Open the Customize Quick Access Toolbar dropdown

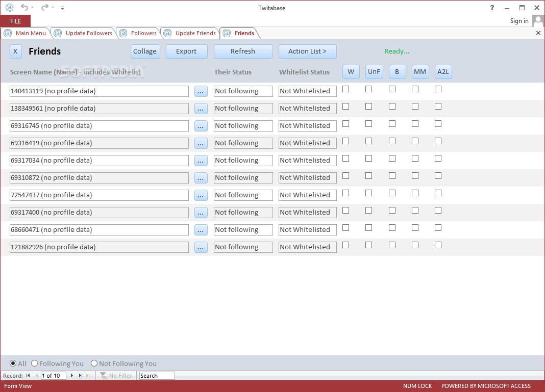click(x=63, y=8)
